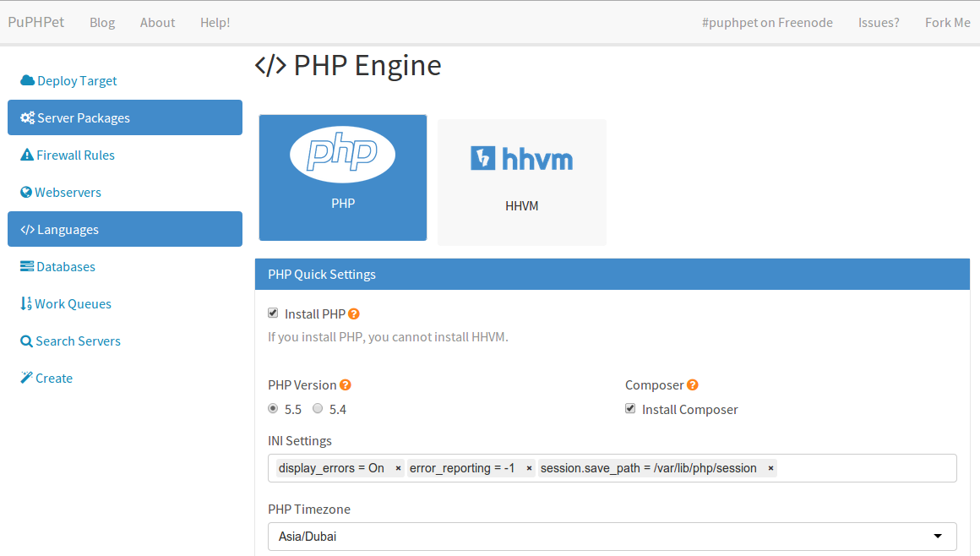Click the magnifier icon beside Search Servers
This screenshot has height=556, width=980.
pos(26,341)
